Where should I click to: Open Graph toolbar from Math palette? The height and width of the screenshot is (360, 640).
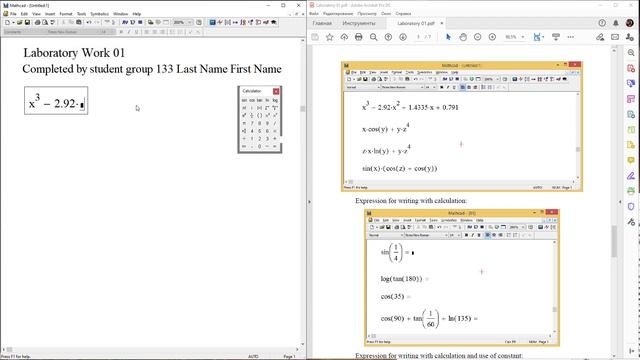click(x=220, y=22)
